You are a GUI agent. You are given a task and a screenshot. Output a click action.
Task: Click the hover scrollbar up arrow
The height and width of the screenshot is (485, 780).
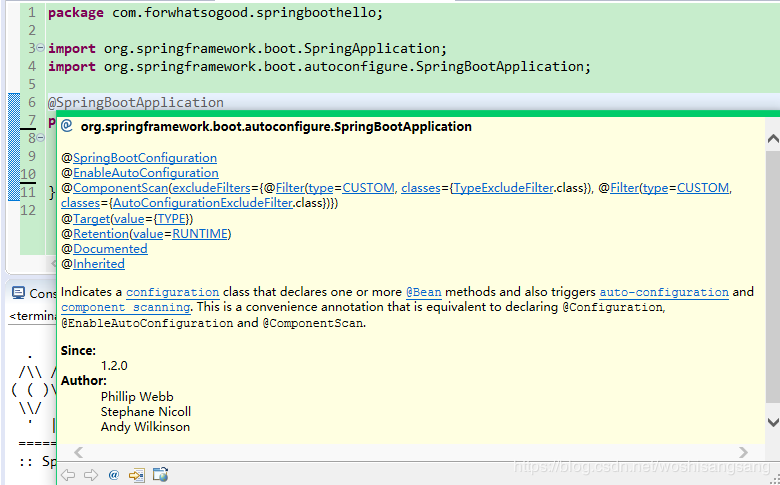[x=773, y=139]
